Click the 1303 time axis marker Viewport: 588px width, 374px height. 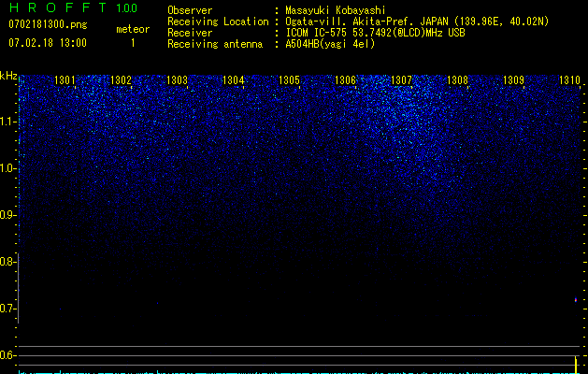click(177, 80)
